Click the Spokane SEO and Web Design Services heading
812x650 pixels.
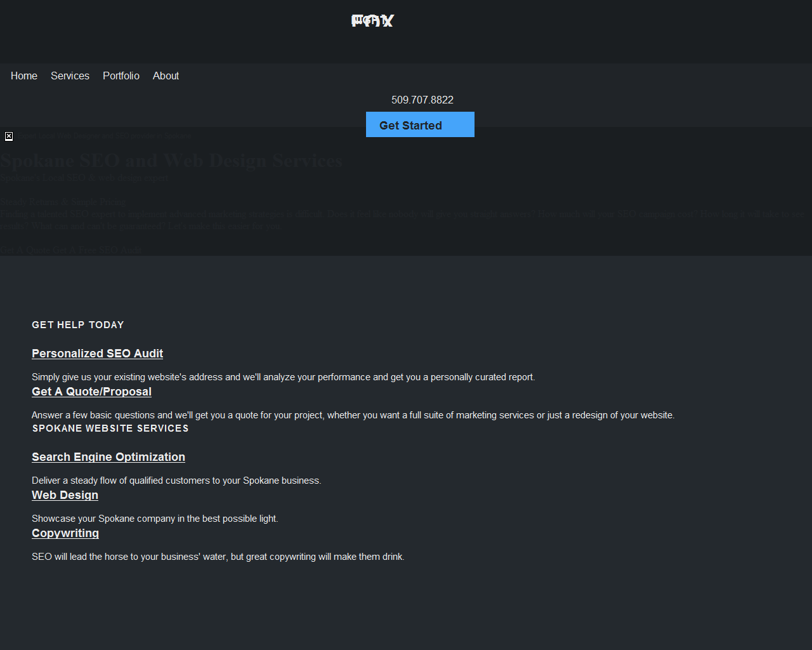tap(171, 161)
